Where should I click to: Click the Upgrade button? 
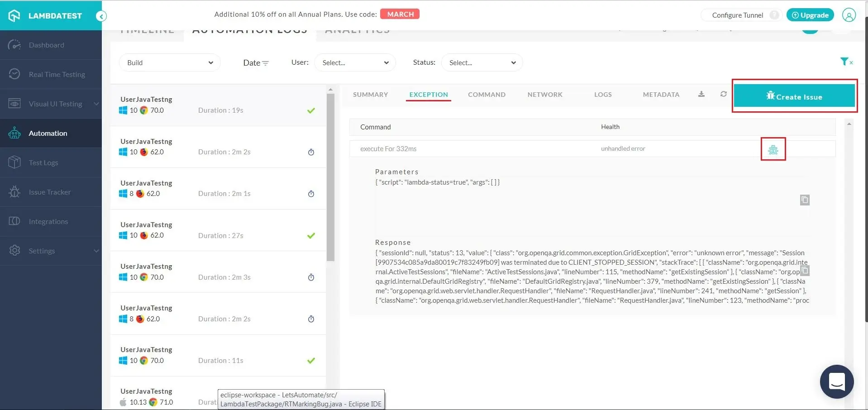tap(810, 15)
